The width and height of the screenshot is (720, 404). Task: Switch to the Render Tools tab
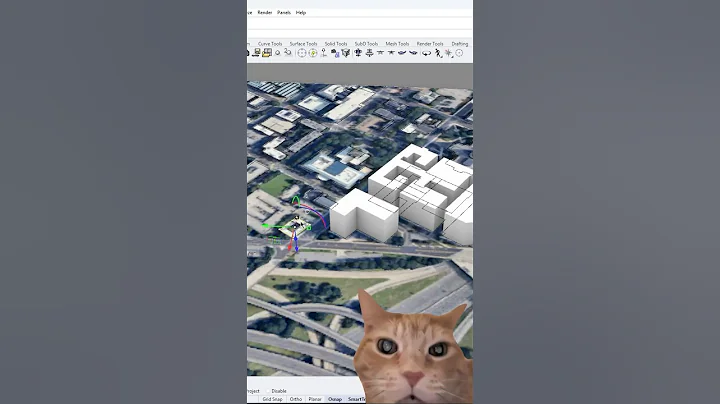point(430,44)
